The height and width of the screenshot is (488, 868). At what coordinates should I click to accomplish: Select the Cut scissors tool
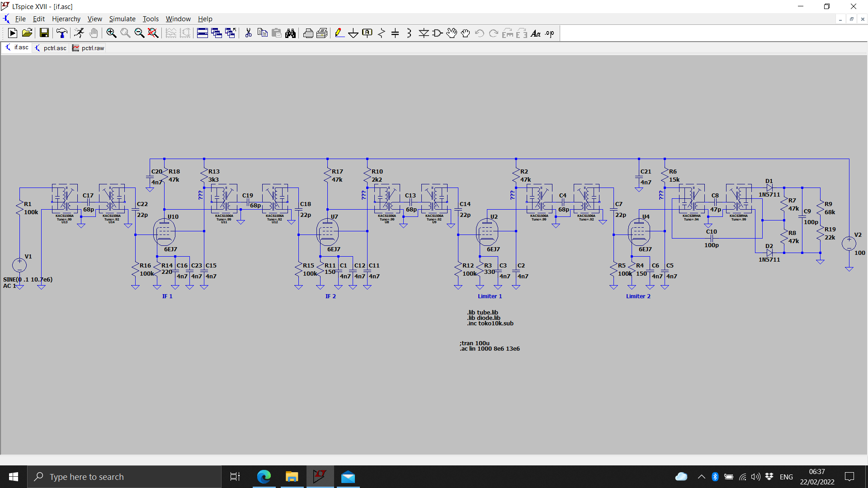(x=248, y=33)
